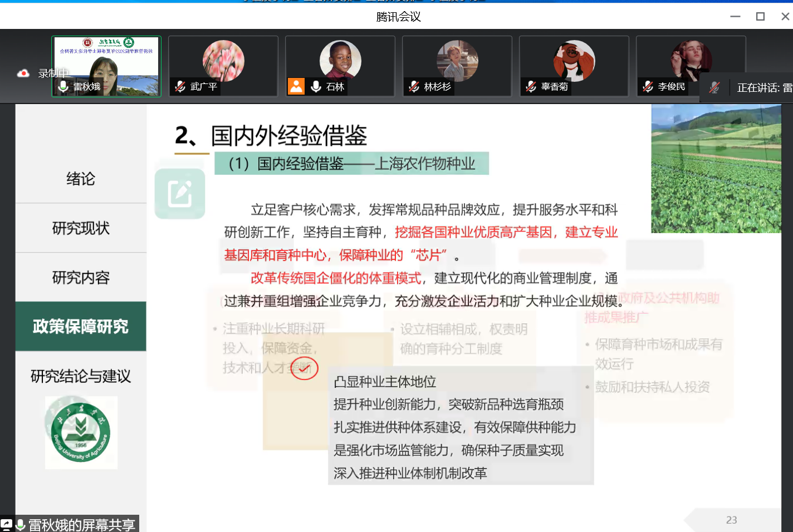
Task: Click the cloud recording icon
Action: (x=23, y=73)
